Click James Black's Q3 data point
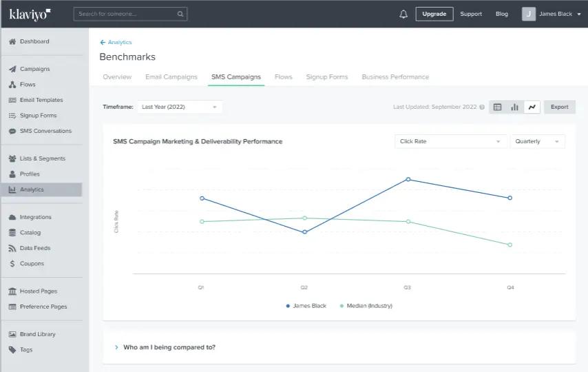The image size is (588, 372). coord(408,179)
